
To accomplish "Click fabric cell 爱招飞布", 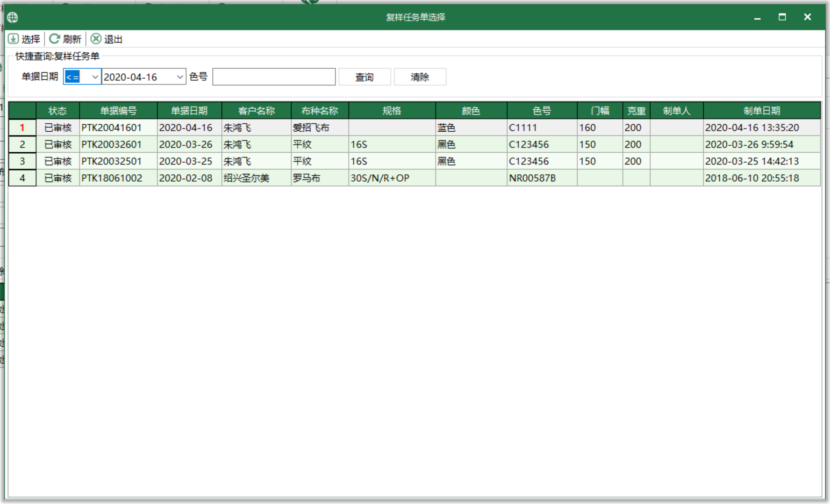I will (320, 128).
